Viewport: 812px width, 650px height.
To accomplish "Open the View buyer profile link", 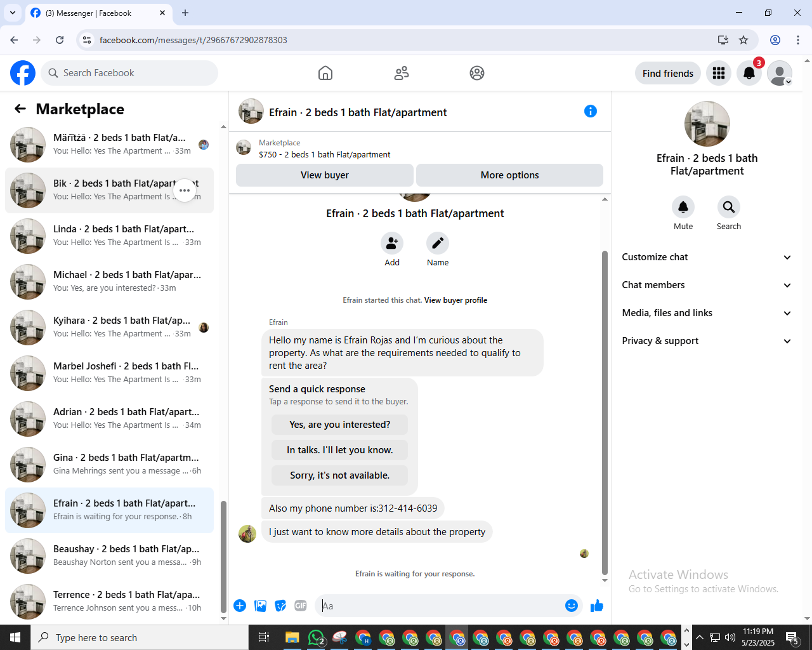I will click(x=455, y=300).
